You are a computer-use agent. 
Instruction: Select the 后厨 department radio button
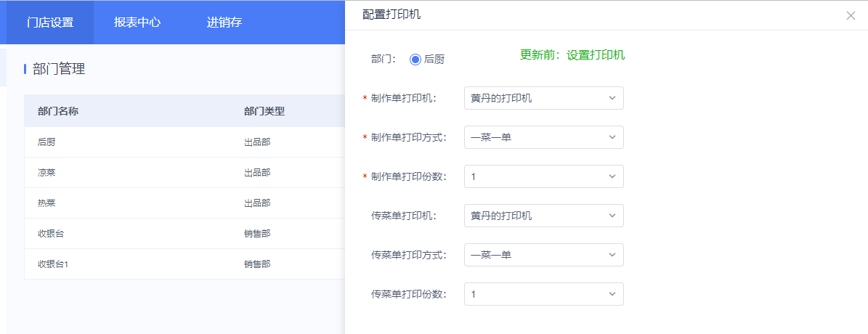(x=415, y=59)
